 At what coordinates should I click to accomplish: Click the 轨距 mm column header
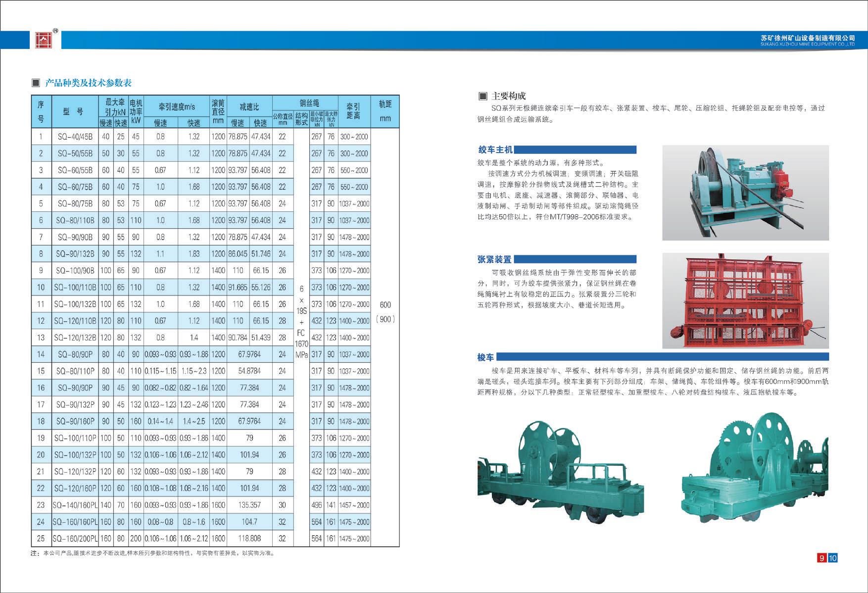(385, 112)
